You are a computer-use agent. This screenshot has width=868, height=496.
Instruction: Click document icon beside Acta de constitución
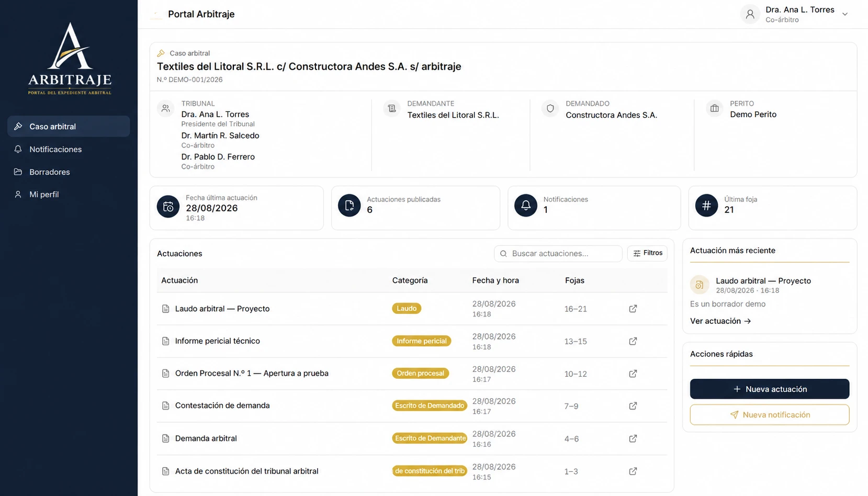pyautogui.click(x=165, y=471)
